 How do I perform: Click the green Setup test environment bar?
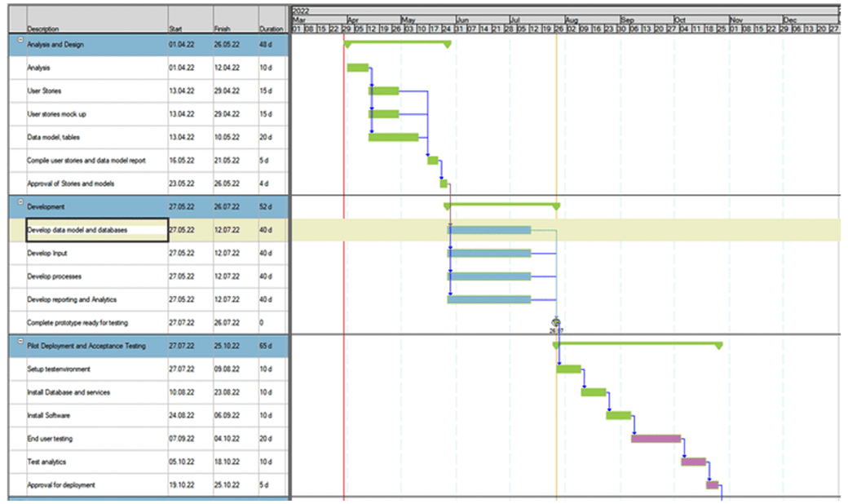pos(568,369)
